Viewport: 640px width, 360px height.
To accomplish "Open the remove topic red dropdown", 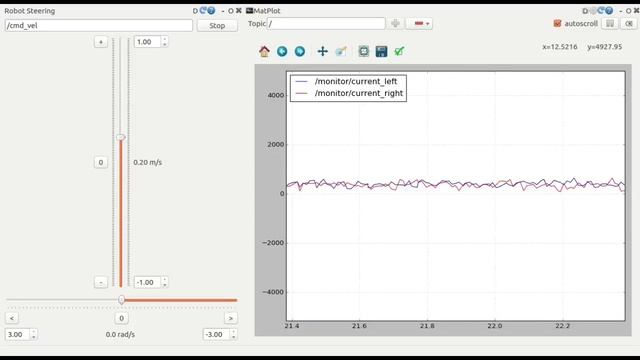I will point(419,24).
